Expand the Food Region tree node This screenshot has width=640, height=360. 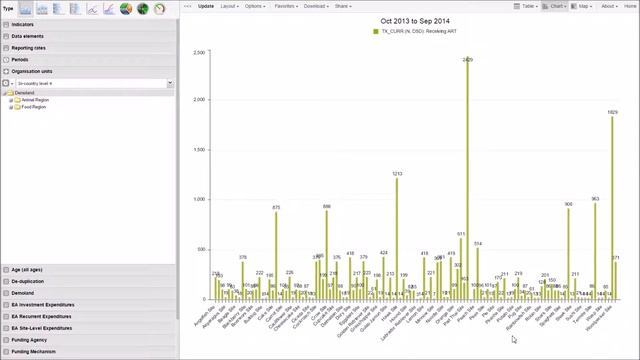[11, 107]
